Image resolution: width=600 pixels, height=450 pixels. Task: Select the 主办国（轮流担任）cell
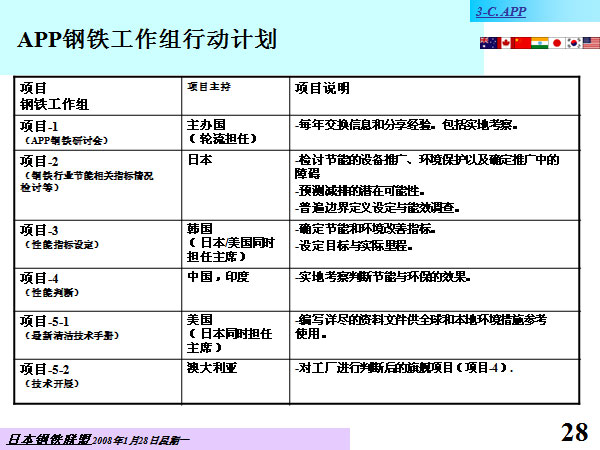pyautogui.click(x=236, y=133)
